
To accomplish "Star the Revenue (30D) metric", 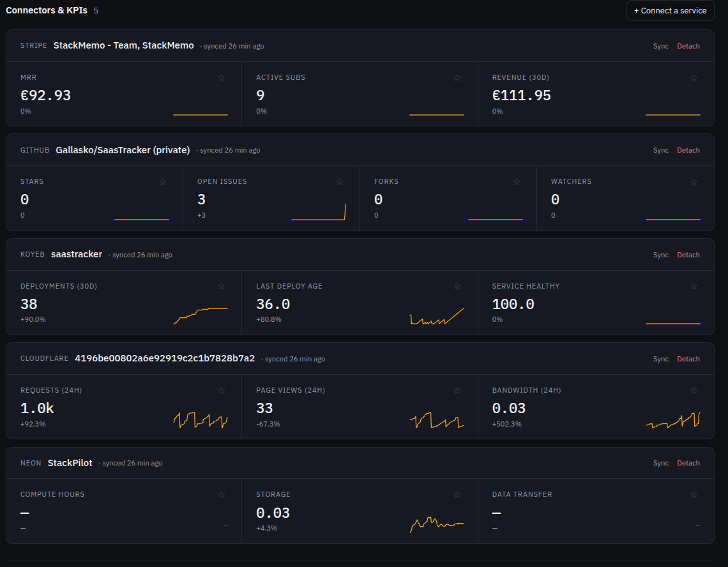I will [x=694, y=78].
